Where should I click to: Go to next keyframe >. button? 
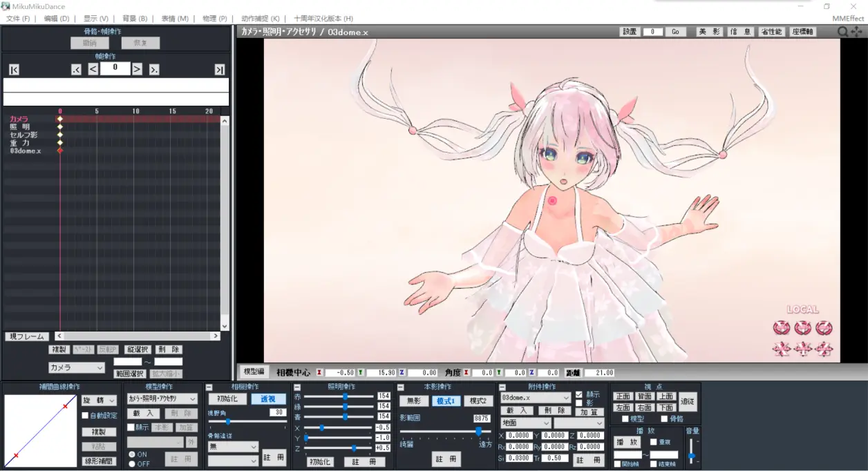tap(154, 69)
